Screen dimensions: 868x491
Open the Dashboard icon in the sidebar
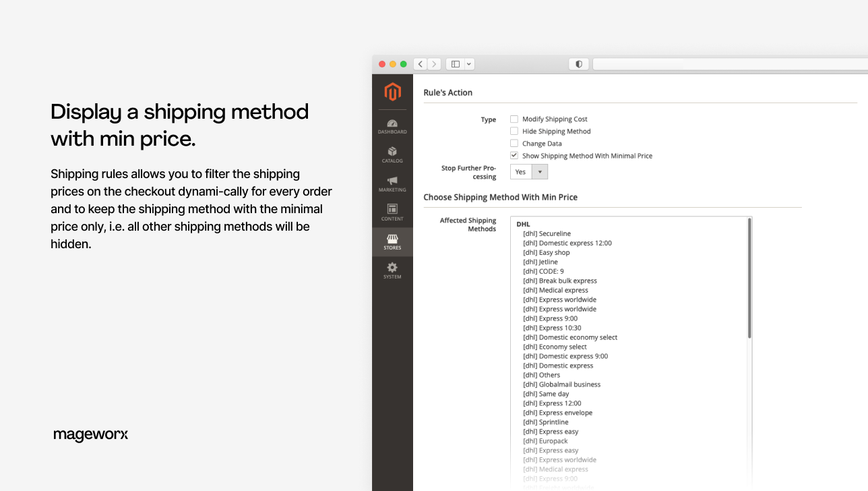(x=392, y=124)
